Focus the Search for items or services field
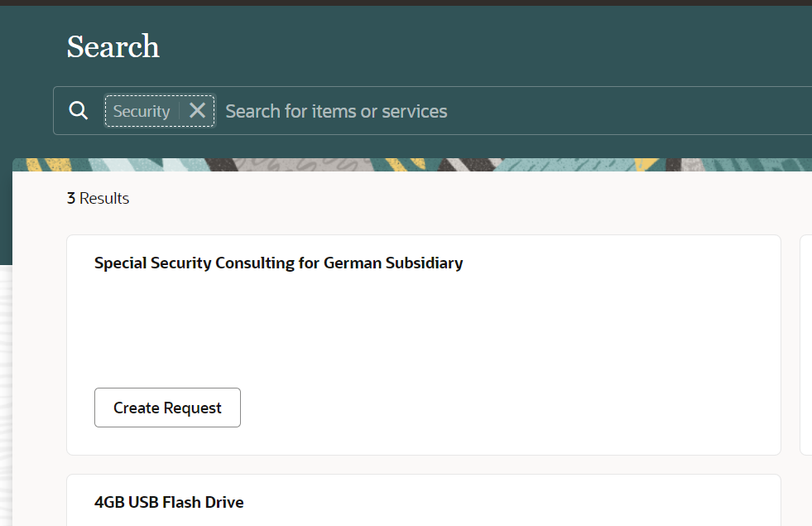This screenshot has width=812, height=526. pyautogui.click(x=497, y=111)
